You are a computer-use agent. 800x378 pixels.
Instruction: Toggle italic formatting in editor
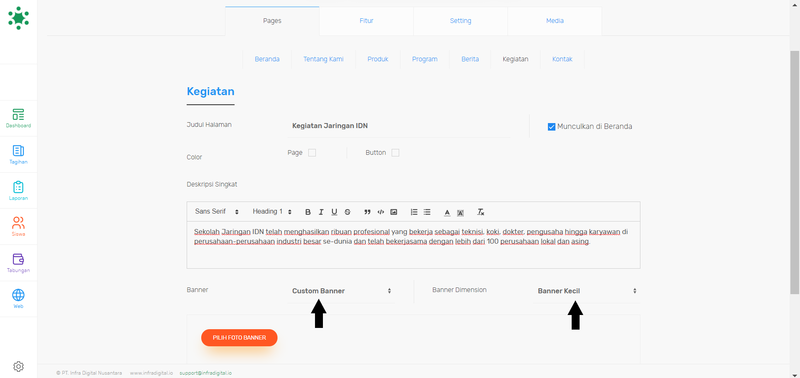click(x=321, y=212)
